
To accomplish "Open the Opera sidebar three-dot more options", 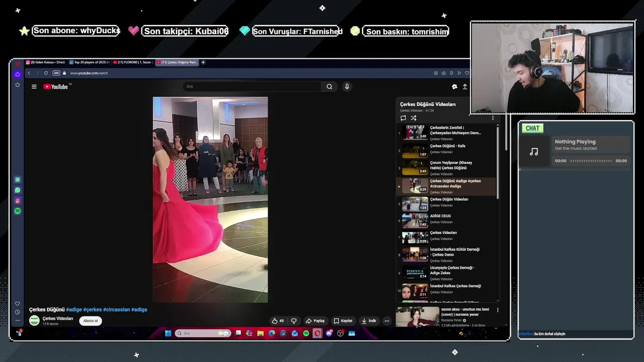I will pos(17,320).
